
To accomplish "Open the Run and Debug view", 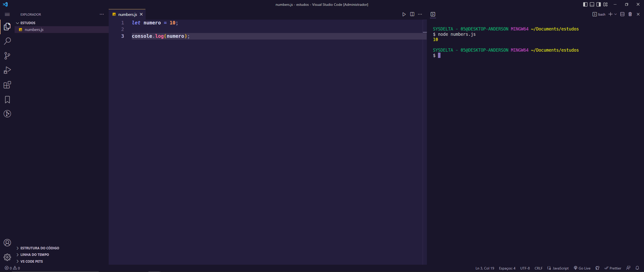I will pyautogui.click(x=7, y=70).
